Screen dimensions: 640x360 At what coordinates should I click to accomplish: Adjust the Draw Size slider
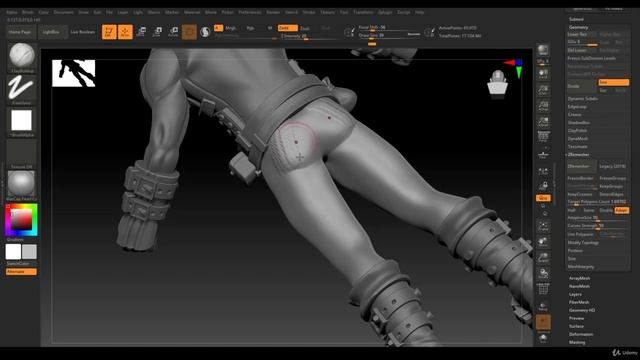tap(388, 36)
